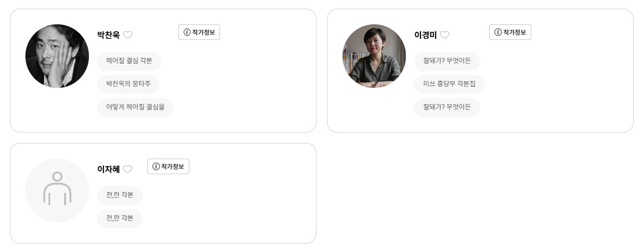Screen dimensions: 644x250
Task: Open the 미쓰 홍당무 각본집 tag
Action: point(449,84)
